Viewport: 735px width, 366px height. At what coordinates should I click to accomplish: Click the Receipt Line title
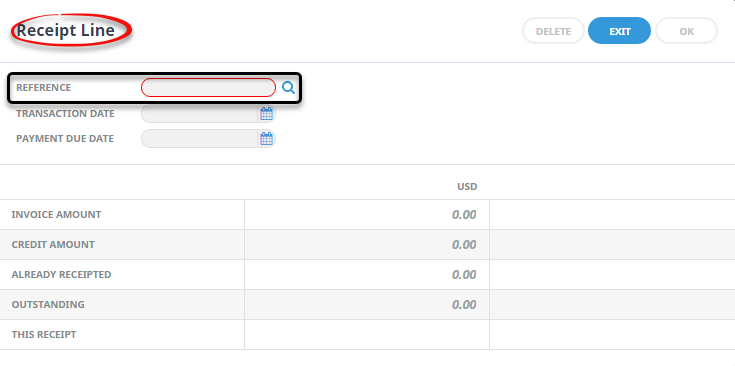[x=66, y=30]
